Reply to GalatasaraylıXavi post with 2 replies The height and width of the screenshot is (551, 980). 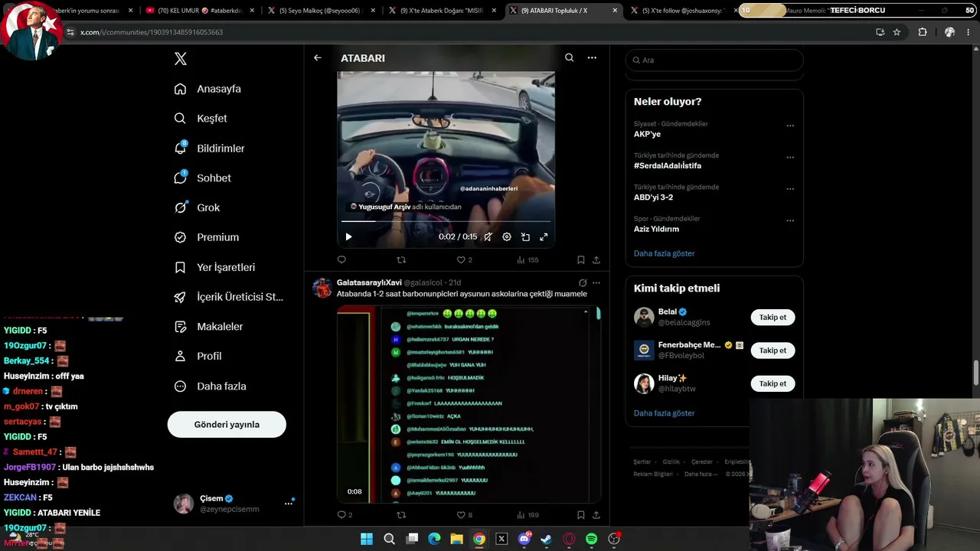345,515
